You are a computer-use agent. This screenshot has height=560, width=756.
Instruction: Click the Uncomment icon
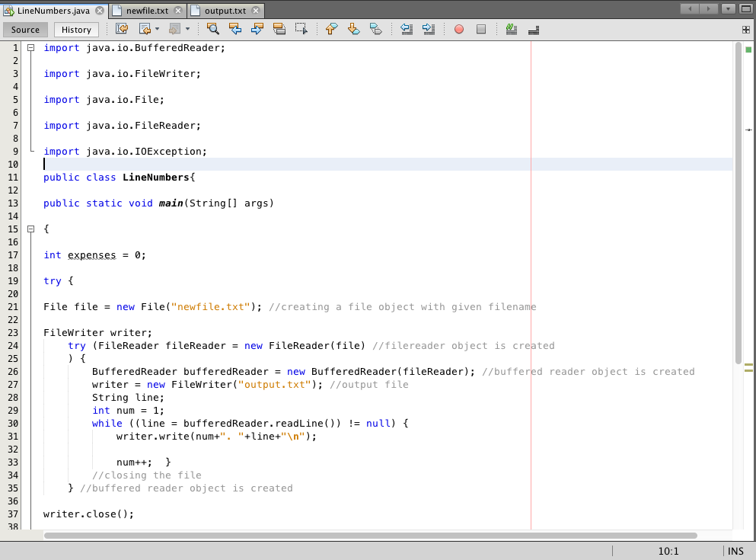[x=534, y=30]
